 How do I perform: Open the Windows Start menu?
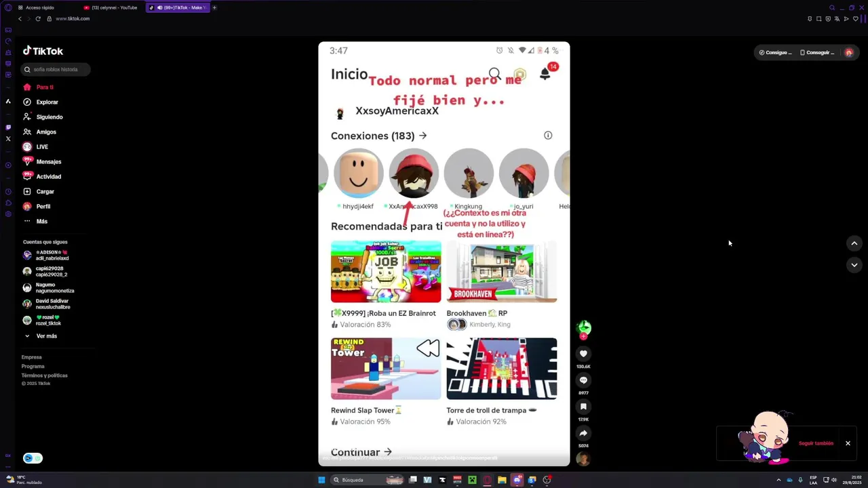(321, 480)
